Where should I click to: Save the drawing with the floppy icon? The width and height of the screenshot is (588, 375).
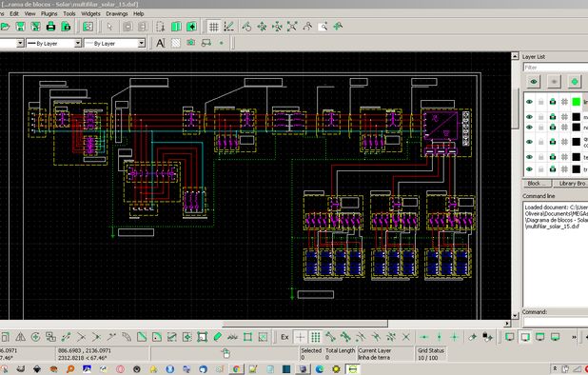point(21,27)
